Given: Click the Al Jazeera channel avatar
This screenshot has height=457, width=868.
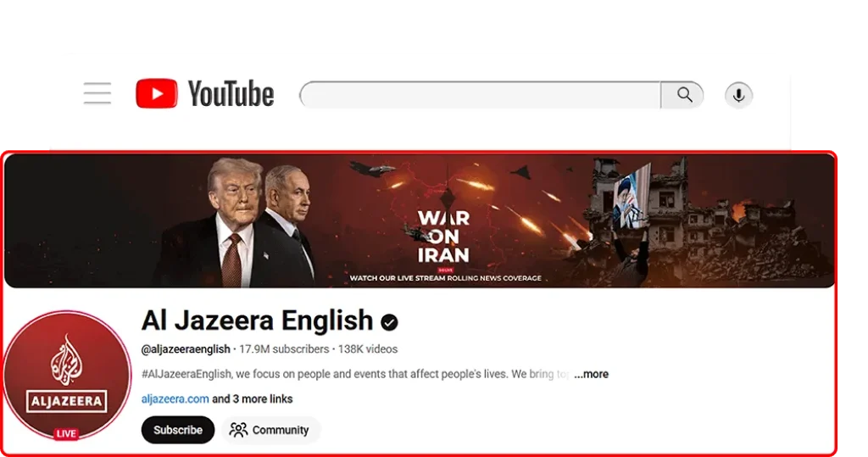Looking at the screenshot, I should [x=67, y=376].
